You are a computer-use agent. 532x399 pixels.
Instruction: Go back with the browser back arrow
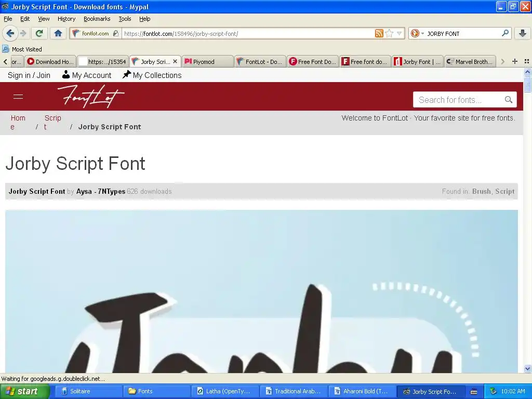(x=10, y=33)
